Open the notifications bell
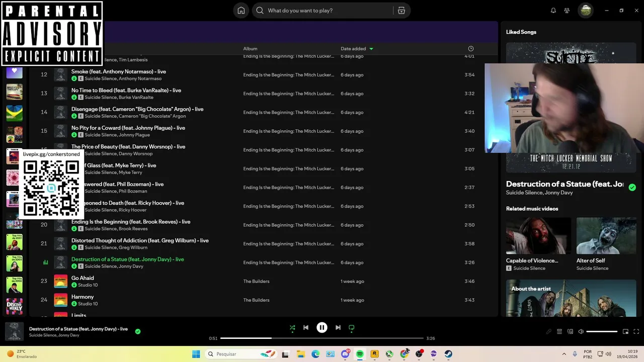The height and width of the screenshot is (362, 644). pyautogui.click(x=553, y=11)
